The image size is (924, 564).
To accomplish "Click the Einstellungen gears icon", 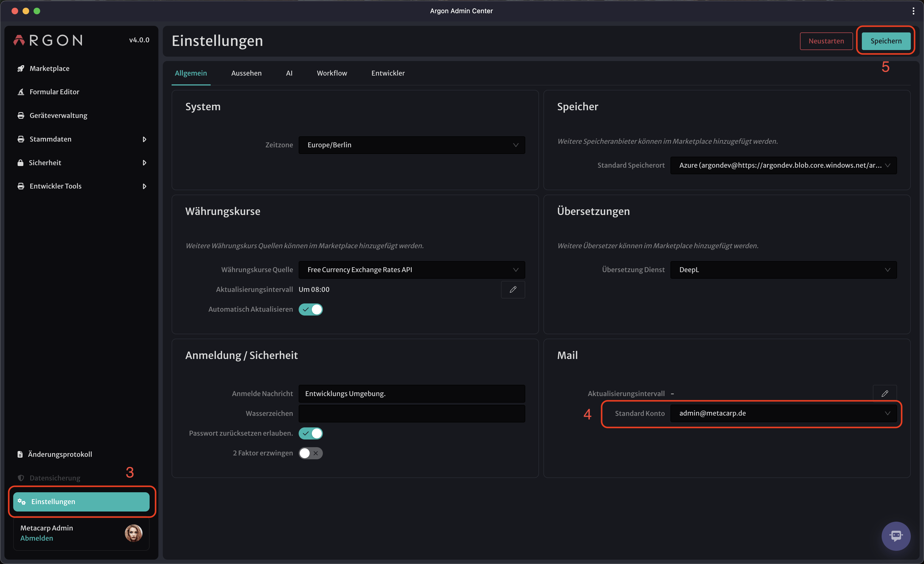I will point(22,501).
